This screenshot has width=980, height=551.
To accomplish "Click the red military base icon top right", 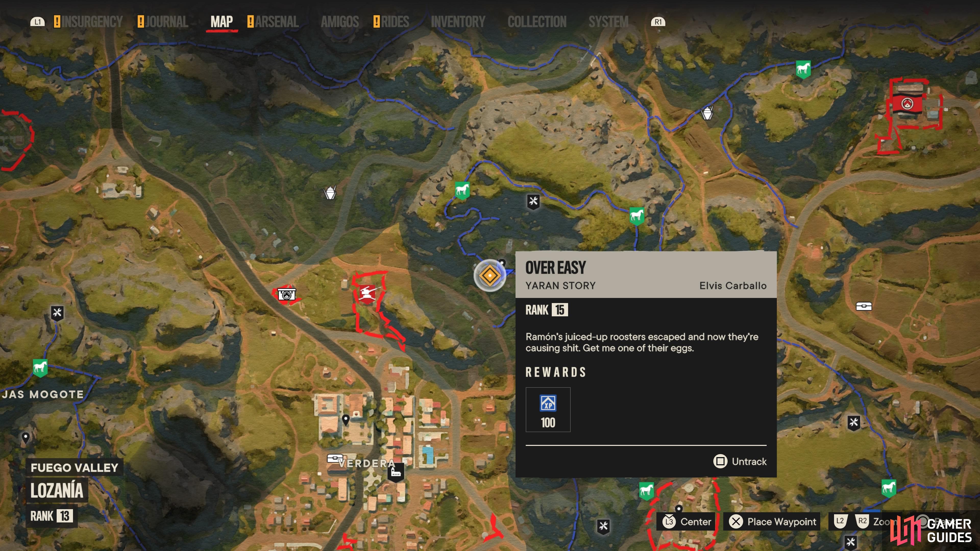I will pos(908,103).
